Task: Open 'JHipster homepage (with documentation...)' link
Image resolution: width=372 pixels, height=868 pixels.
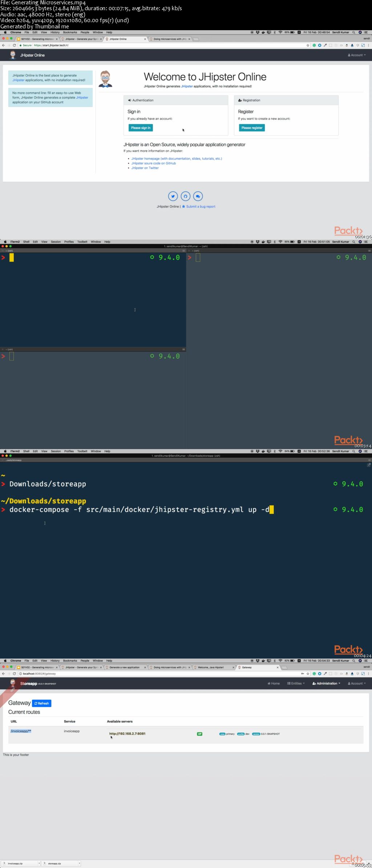Action: [177, 159]
